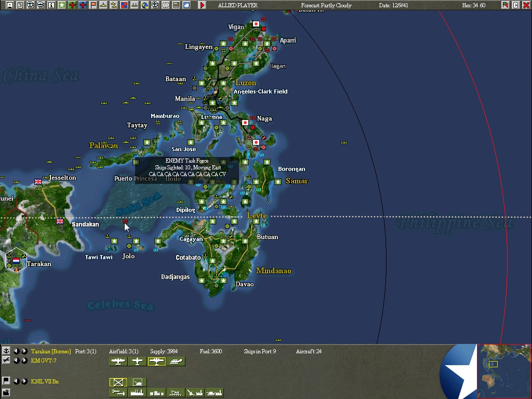The image size is (532, 399).
Task: Click the 'C' button in top bar
Action: pos(516,5)
